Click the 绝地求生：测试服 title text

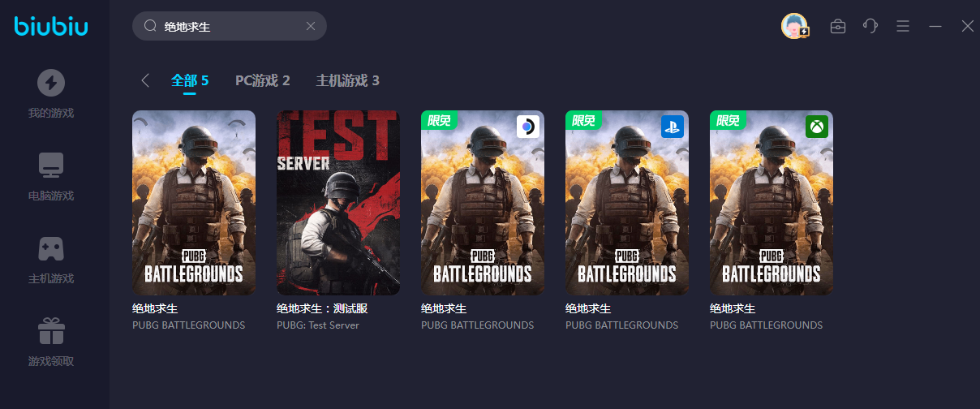pos(322,309)
